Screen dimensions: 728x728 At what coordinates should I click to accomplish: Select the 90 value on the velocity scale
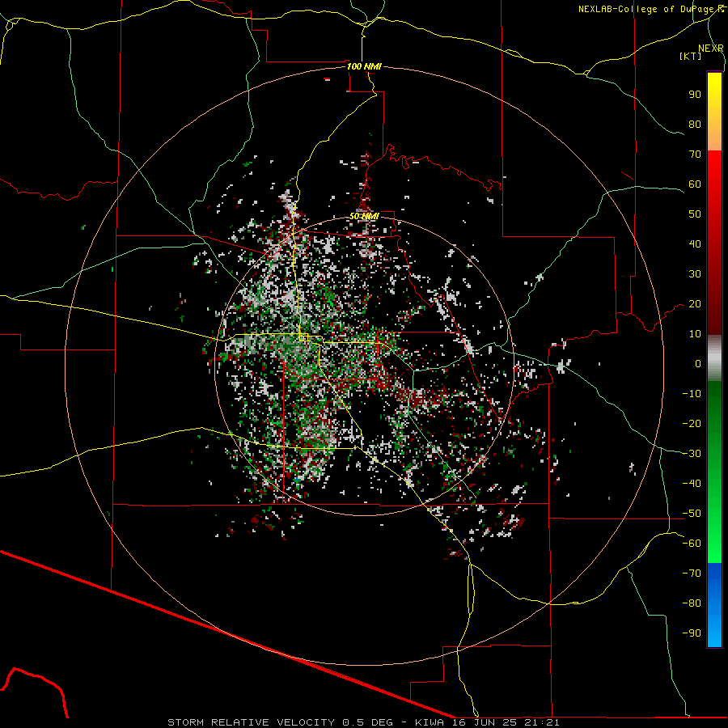pos(695,95)
